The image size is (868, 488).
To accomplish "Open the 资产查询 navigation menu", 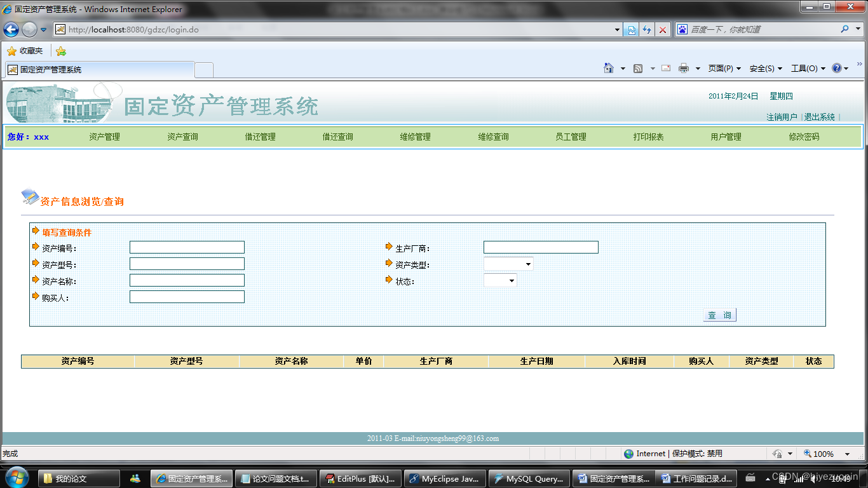I will point(182,137).
